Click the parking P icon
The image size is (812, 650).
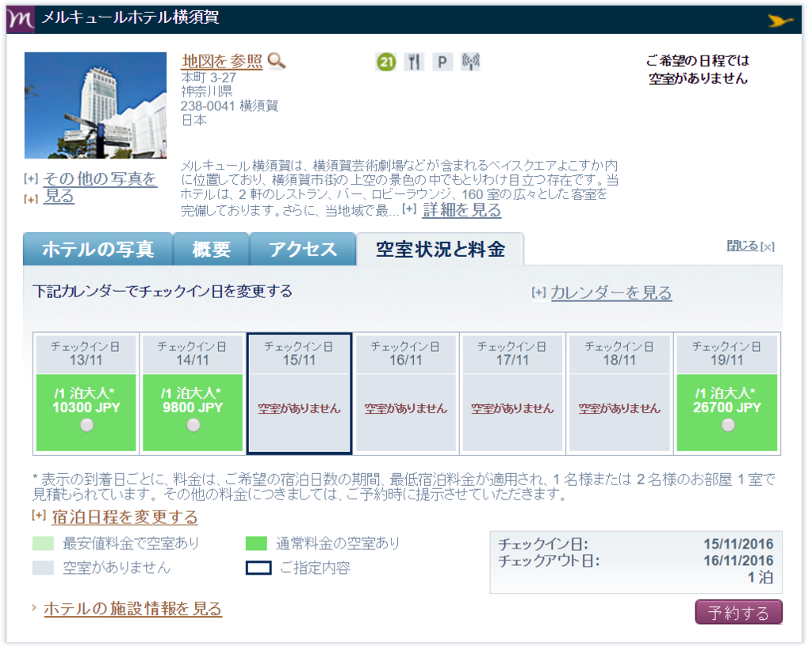click(442, 62)
